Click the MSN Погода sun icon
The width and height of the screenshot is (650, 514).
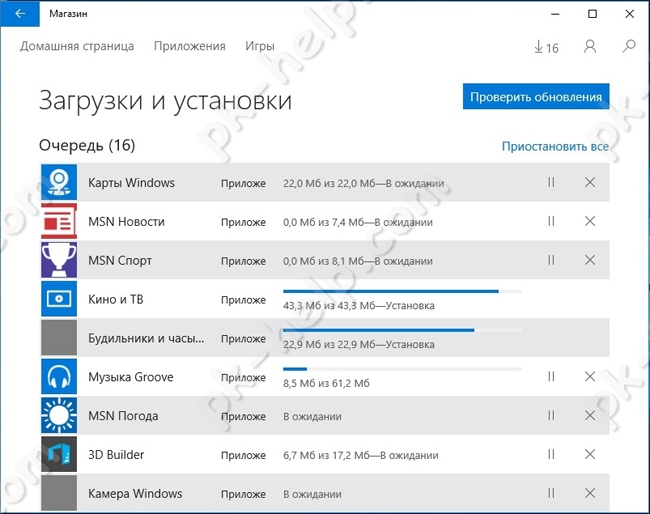tap(59, 415)
